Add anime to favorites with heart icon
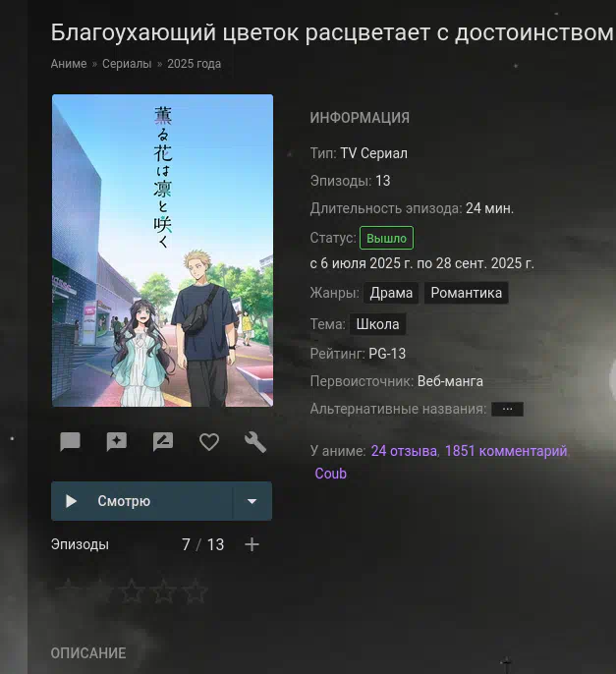The height and width of the screenshot is (674, 616). pyautogui.click(x=209, y=442)
